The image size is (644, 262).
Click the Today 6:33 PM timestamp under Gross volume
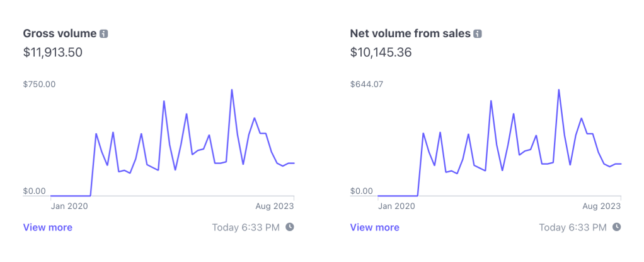[246, 227]
